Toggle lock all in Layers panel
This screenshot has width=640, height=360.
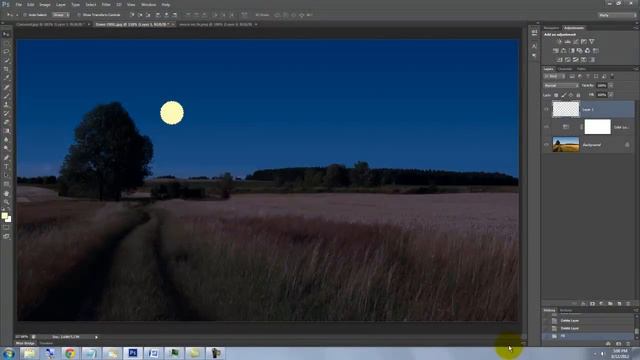[x=578, y=95]
